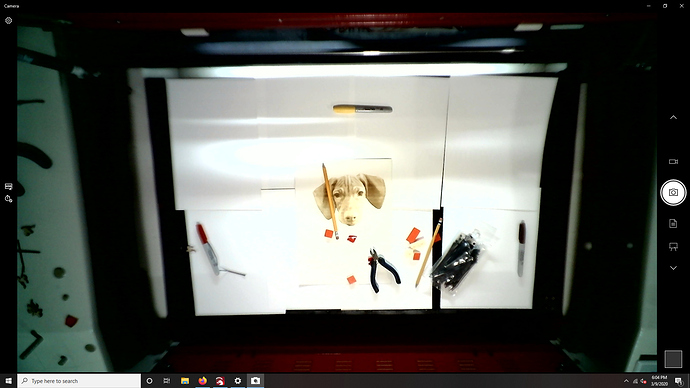Open Settings app from taskbar
This screenshot has width=690, height=388.
coord(238,381)
